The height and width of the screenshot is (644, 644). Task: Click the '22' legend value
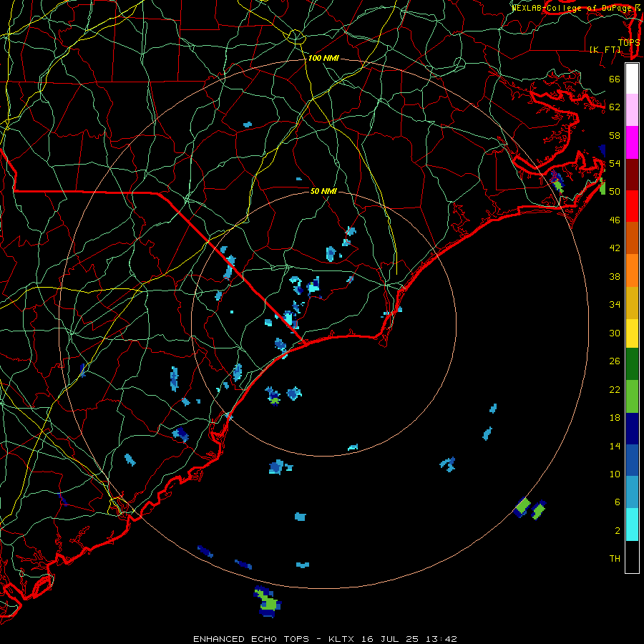coord(615,389)
